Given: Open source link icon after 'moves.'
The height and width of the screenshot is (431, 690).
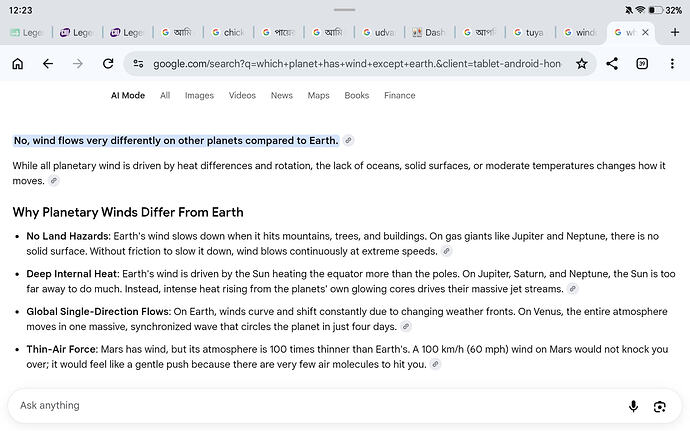Looking at the screenshot, I should click(53, 181).
